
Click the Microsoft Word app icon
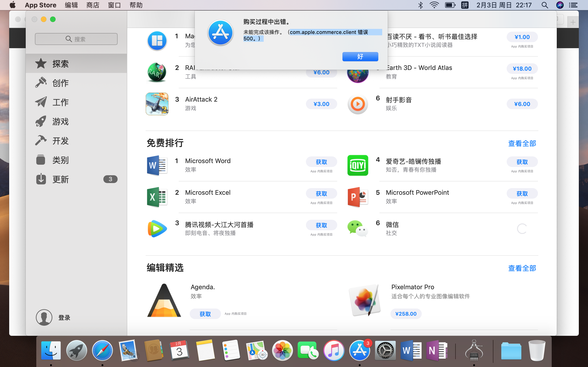pyautogui.click(x=157, y=166)
